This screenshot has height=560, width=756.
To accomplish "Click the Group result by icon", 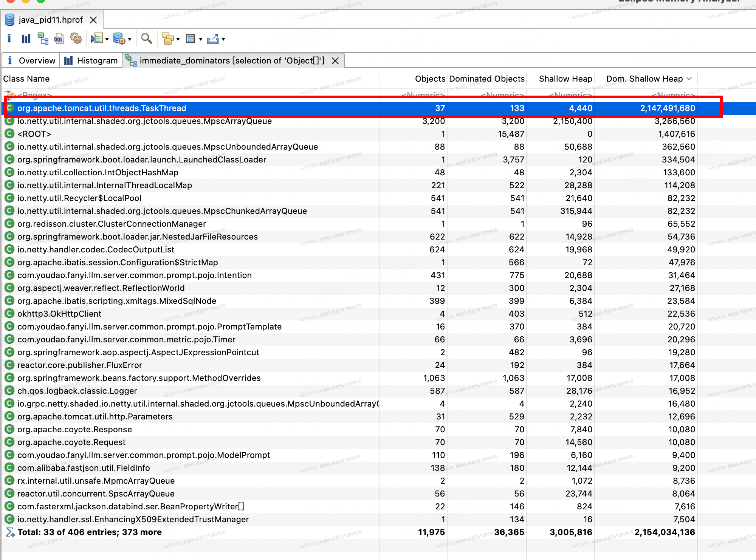I will click(x=167, y=39).
